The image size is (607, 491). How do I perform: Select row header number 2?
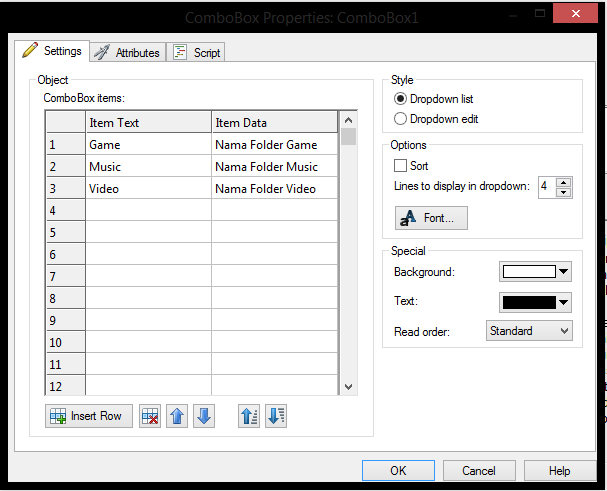pos(65,167)
